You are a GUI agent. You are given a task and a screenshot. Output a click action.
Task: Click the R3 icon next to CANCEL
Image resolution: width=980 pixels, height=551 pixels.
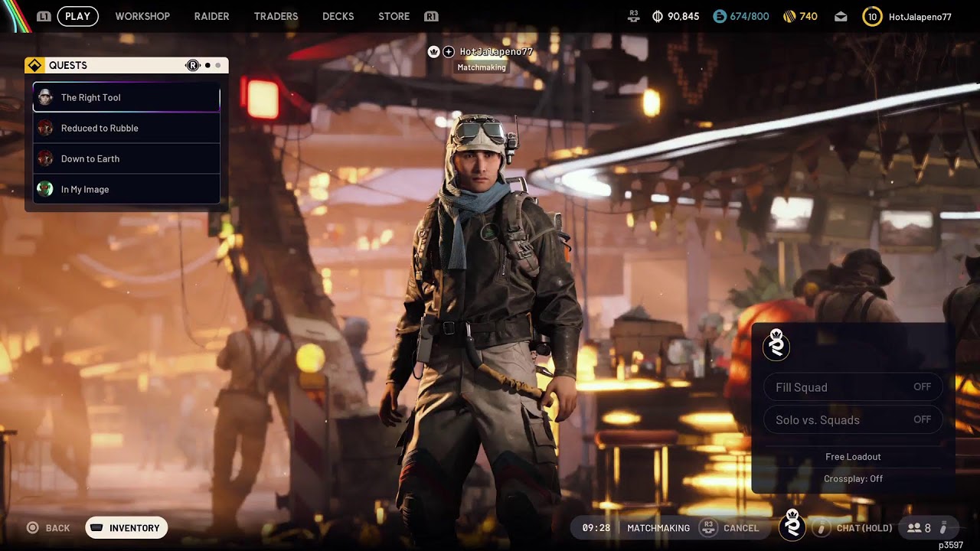709,527
